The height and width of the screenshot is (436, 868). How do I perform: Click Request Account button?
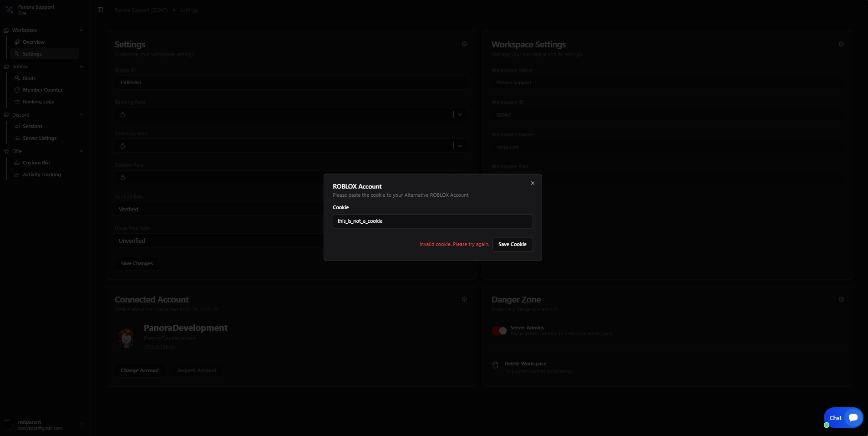[197, 370]
